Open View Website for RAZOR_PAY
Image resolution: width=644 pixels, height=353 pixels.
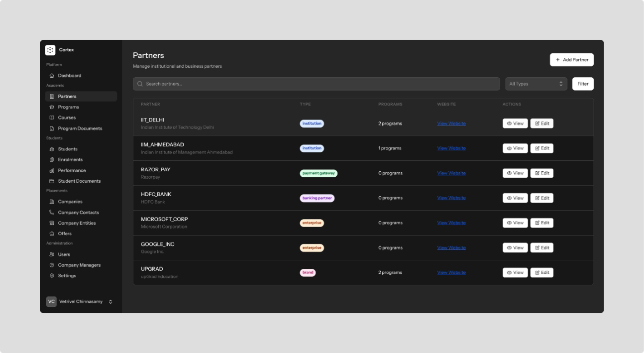[451, 173]
